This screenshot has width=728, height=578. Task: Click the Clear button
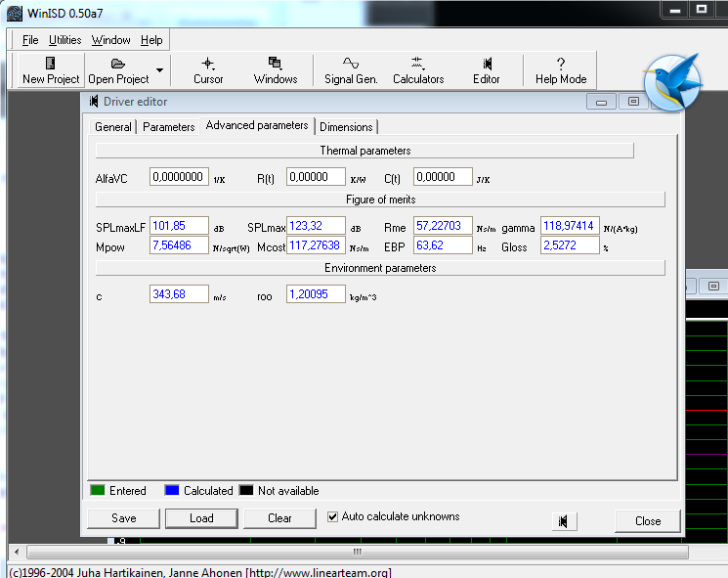(x=279, y=518)
